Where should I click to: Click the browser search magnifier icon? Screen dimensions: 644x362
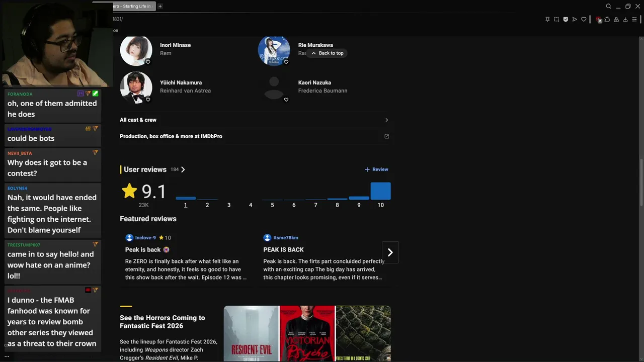(608, 6)
